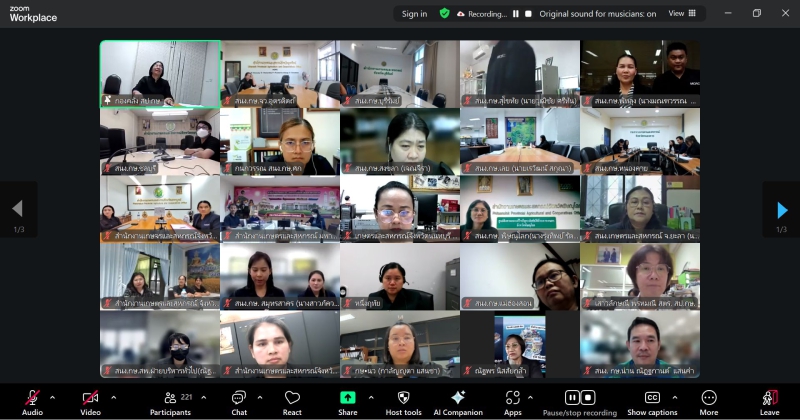Screen dimensions: 800x420
Task: Open the Apps icon in toolbar
Action: tap(512, 397)
